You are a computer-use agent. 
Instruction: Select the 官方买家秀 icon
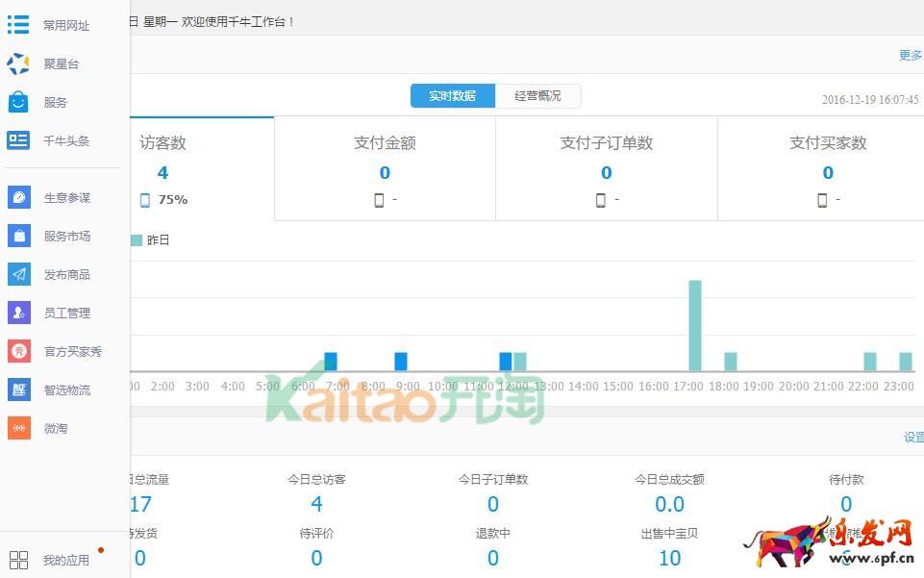(x=18, y=351)
